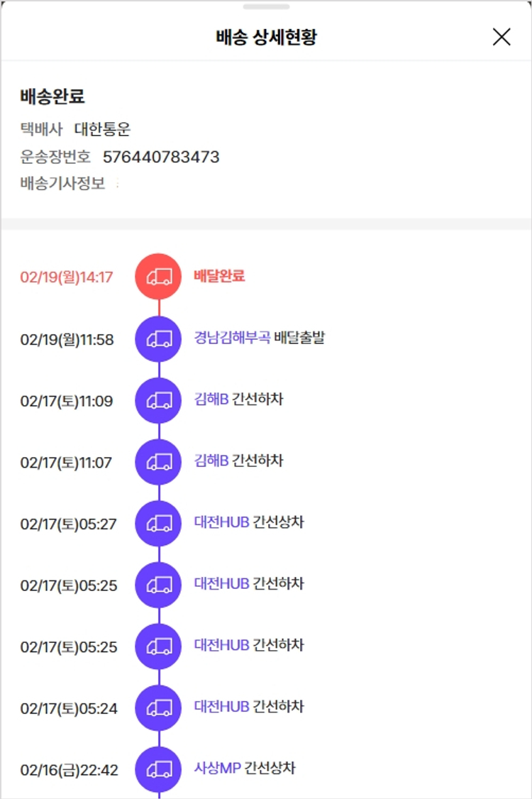This screenshot has height=799, width=532.
Task: Open 김해B link at 02/17(토)11:09
Action: 211,399
